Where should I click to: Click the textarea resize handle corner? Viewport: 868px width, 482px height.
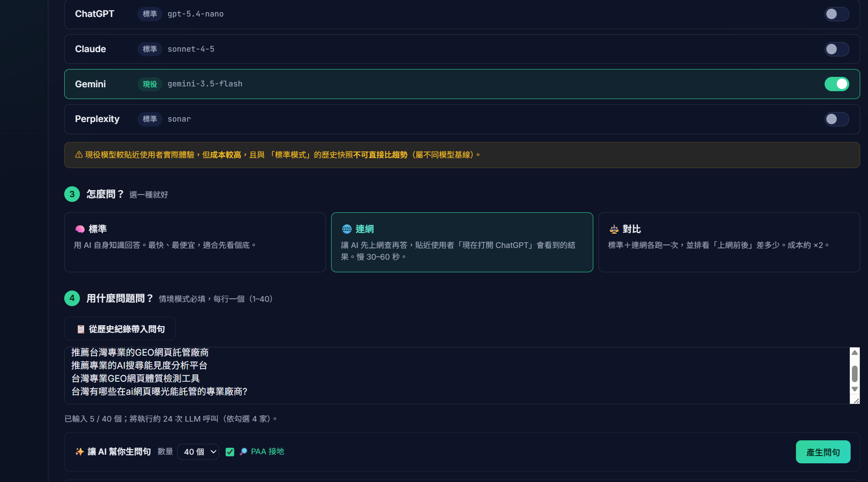(x=856, y=400)
